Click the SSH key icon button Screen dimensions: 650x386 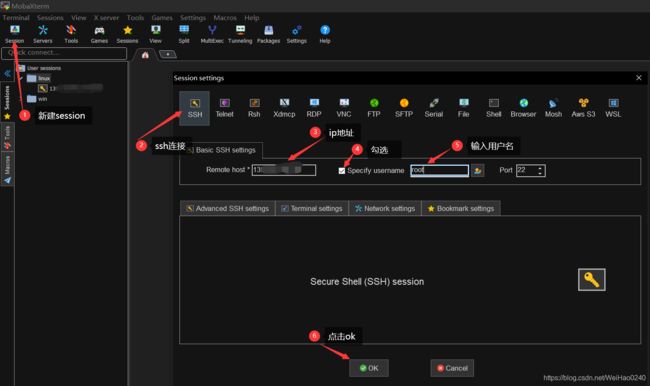pos(592,279)
